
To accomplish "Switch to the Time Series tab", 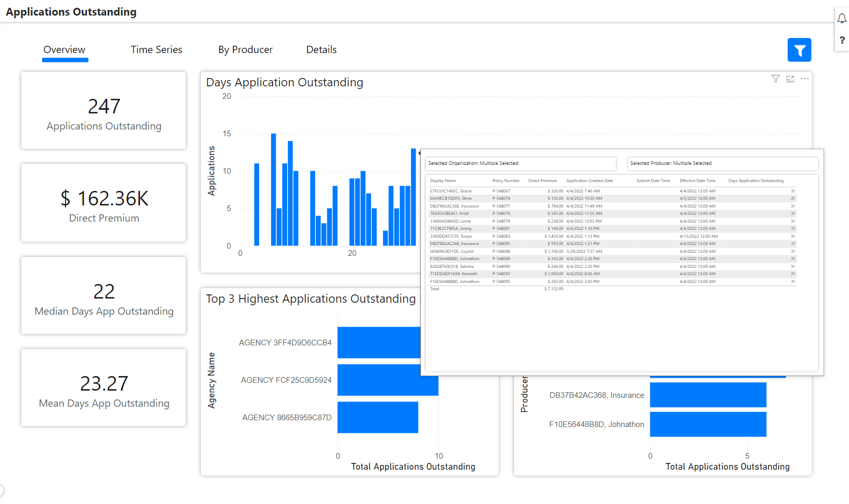I will tap(156, 50).
